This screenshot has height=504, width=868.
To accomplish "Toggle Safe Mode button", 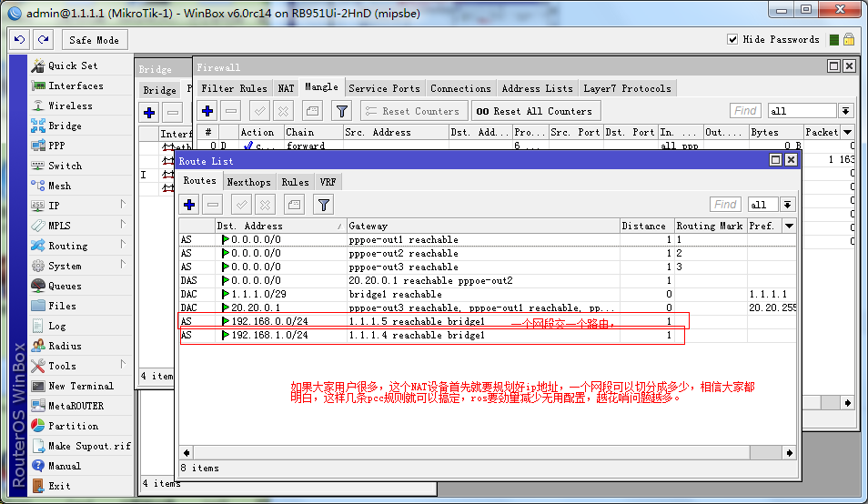I will click(x=94, y=40).
